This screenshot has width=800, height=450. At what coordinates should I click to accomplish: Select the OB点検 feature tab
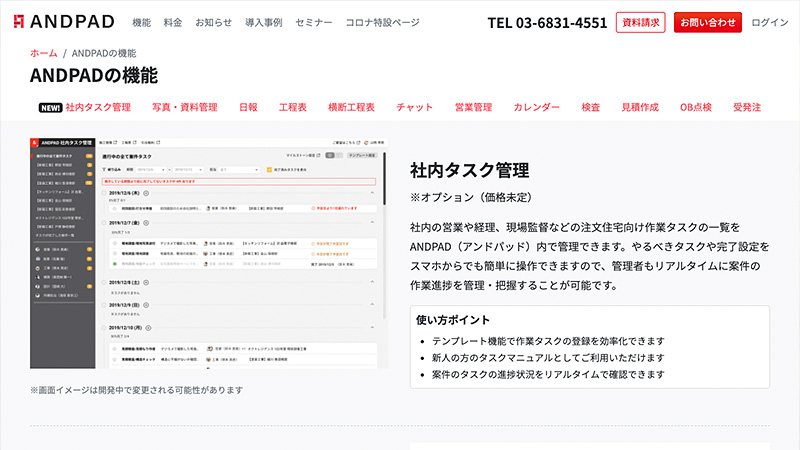point(695,107)
